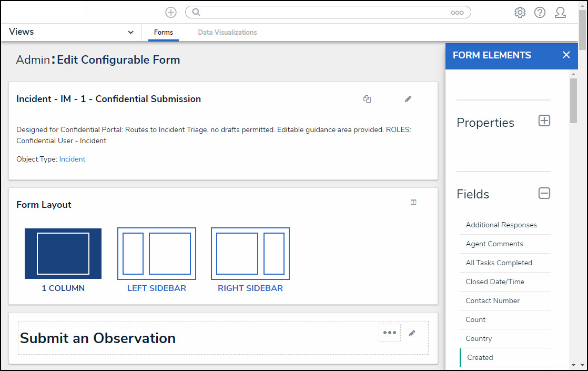Expand the Properties section

tap(544, 121)
